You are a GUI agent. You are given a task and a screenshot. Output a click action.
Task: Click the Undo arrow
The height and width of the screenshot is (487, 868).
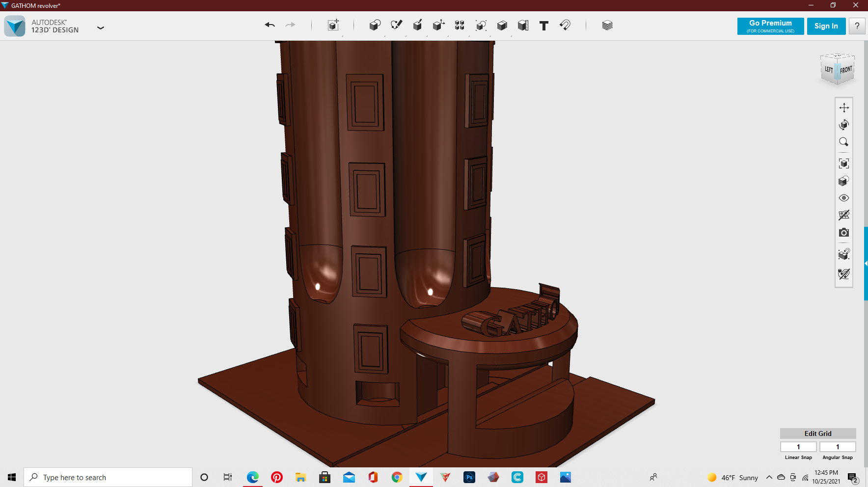[270, 25]
